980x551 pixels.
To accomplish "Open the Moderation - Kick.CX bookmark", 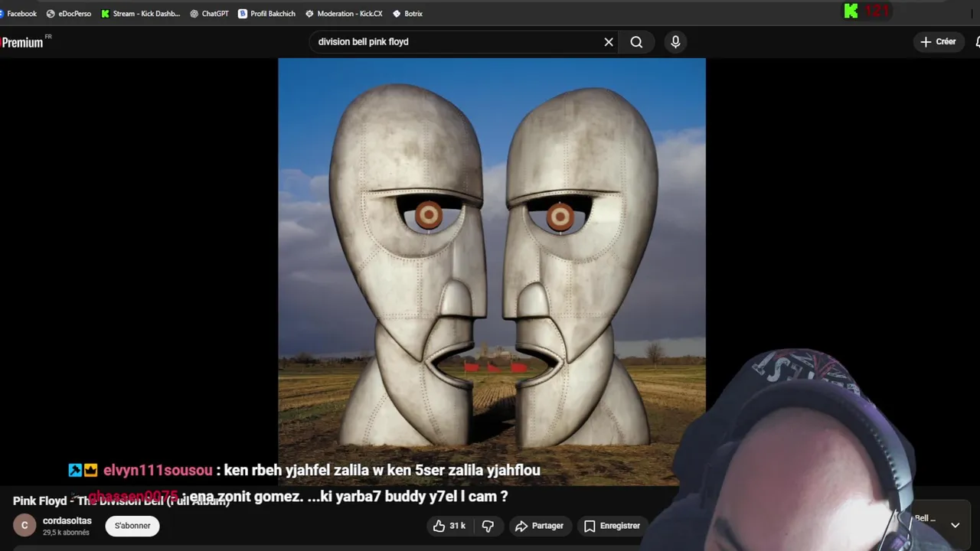I will 344,14.
